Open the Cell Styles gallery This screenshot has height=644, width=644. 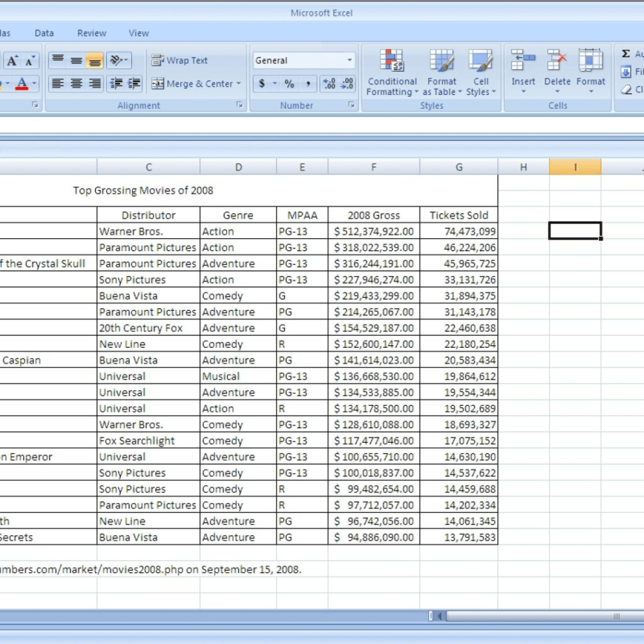[x=481, y=73]
